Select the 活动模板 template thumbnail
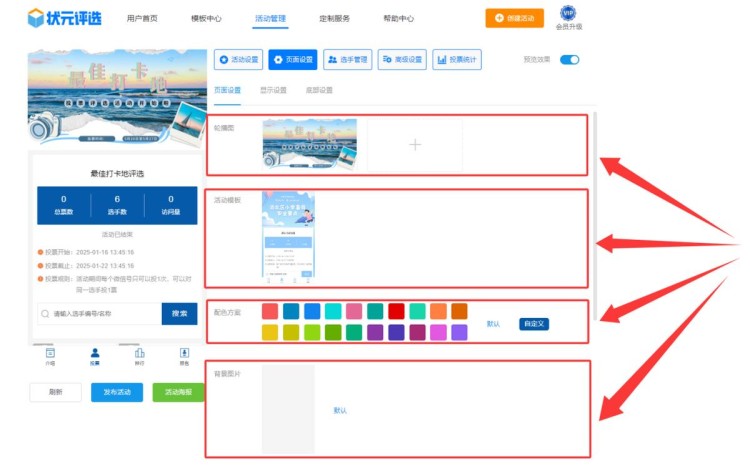The image size is (750, 466). (x=289, y=240)
